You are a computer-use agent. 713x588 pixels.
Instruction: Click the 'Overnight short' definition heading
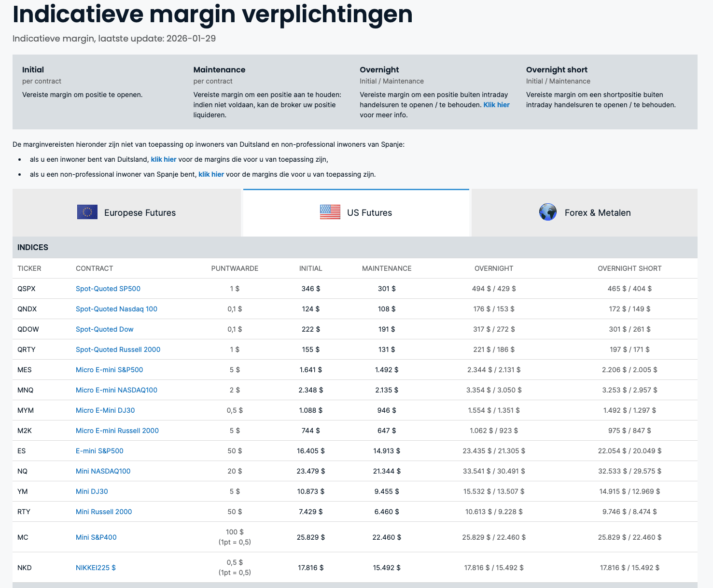pos(557,70)
